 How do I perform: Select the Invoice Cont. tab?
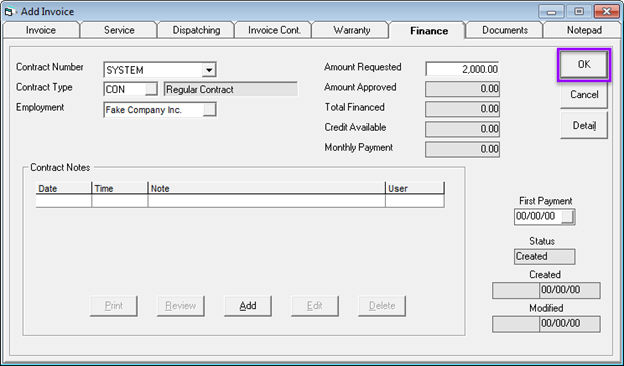(x=274, y=30)
